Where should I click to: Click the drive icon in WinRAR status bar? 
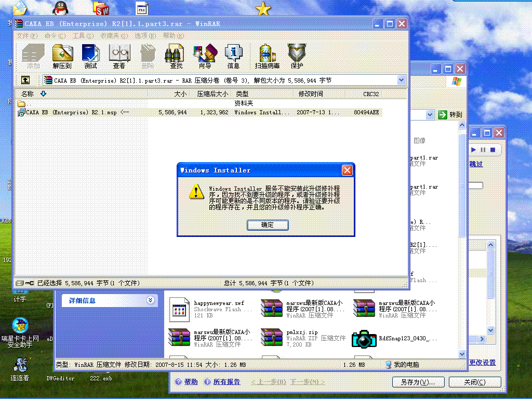click(20, 283)
